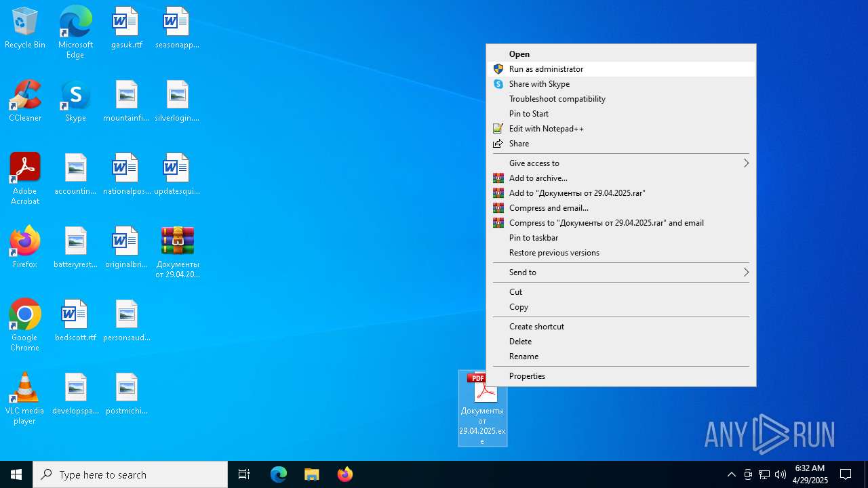This screenshot has width=868, height=488.
Task: Open the Recycle Bin desktop icon
Action: (25, 28)
